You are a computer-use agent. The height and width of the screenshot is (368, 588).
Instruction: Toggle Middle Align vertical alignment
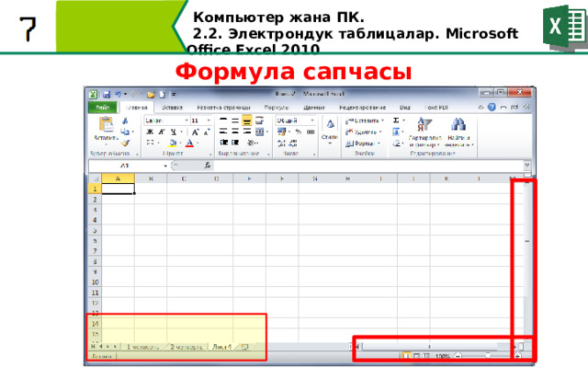235,121
